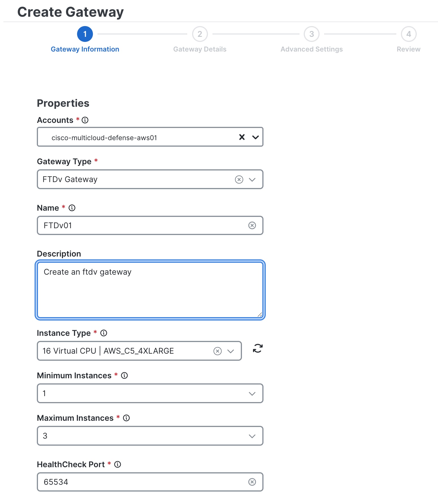Clear the FTDv Gateway type selection
This screenshot has height=504, width=438.
coord(239,179)
